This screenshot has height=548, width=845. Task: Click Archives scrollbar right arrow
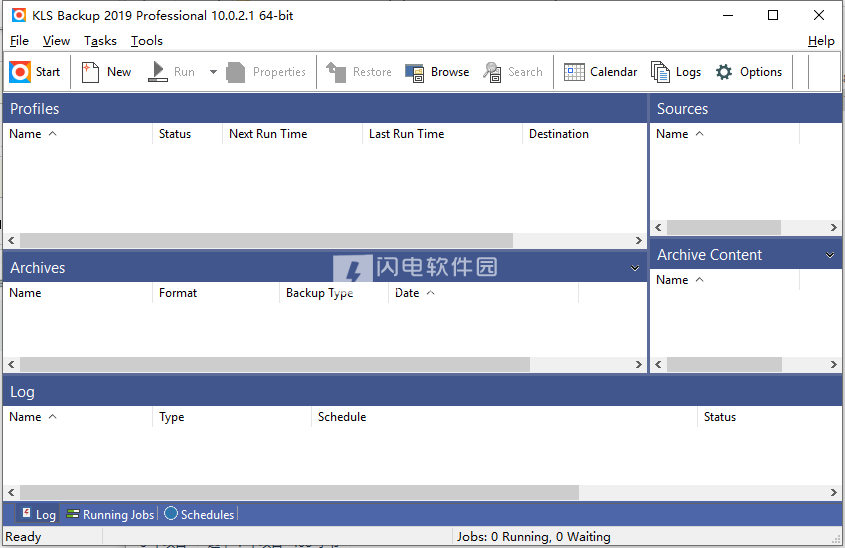pyautogui.click(x=639, y=365)
